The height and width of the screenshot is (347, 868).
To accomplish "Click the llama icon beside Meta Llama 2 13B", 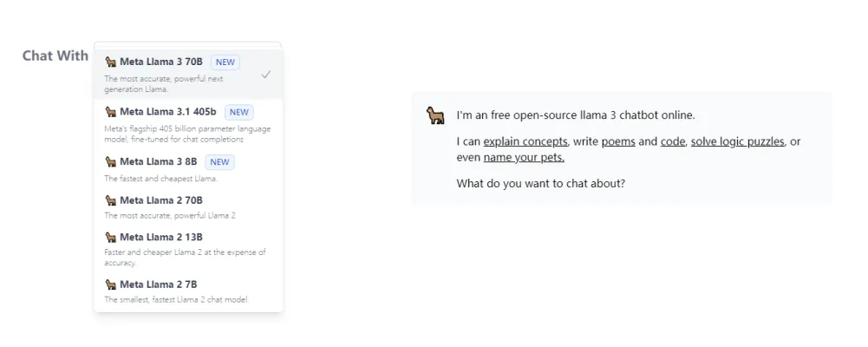I will 110,237.
